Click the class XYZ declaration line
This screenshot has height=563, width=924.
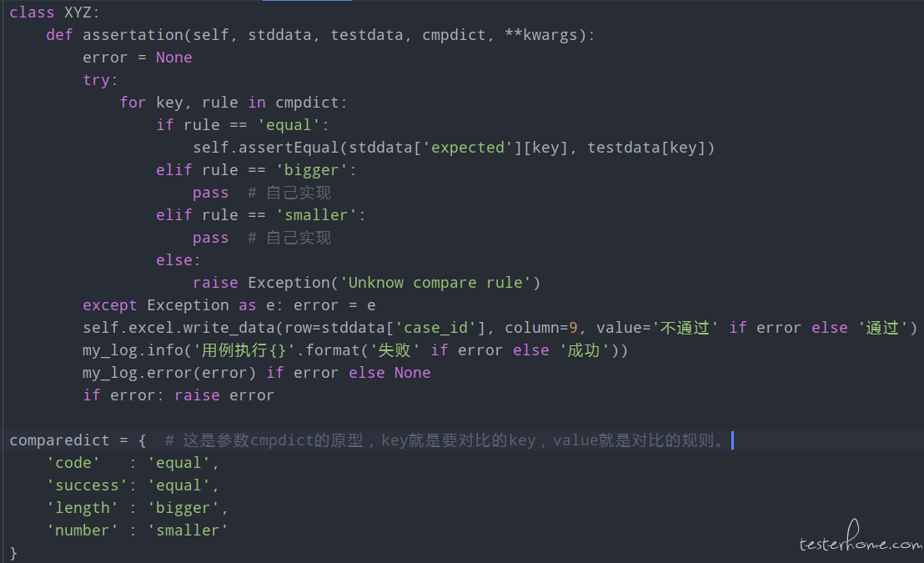[x=55, y=13]
